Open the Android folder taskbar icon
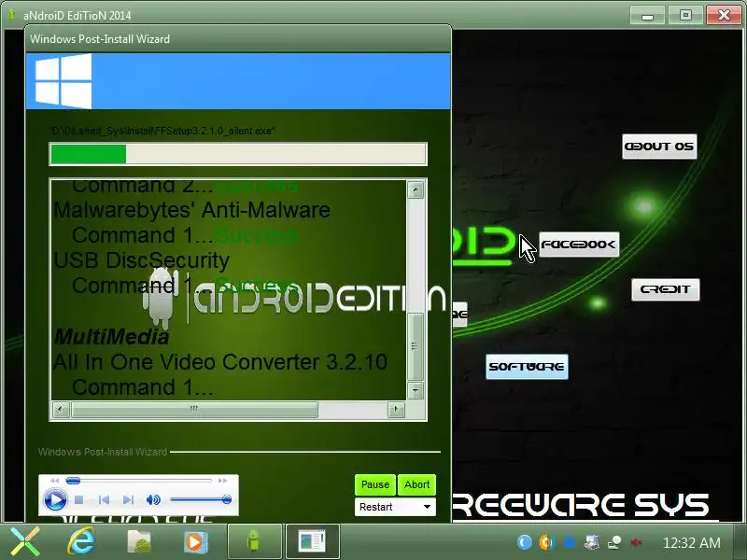Screen dimensions: 747x560 coord(139,542)
